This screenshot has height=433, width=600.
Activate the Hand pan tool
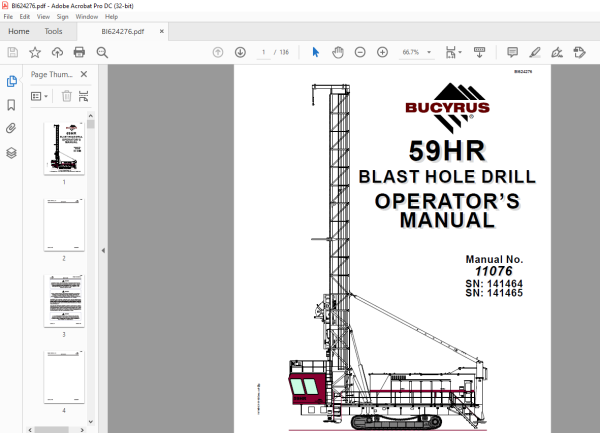coord(338,52)
